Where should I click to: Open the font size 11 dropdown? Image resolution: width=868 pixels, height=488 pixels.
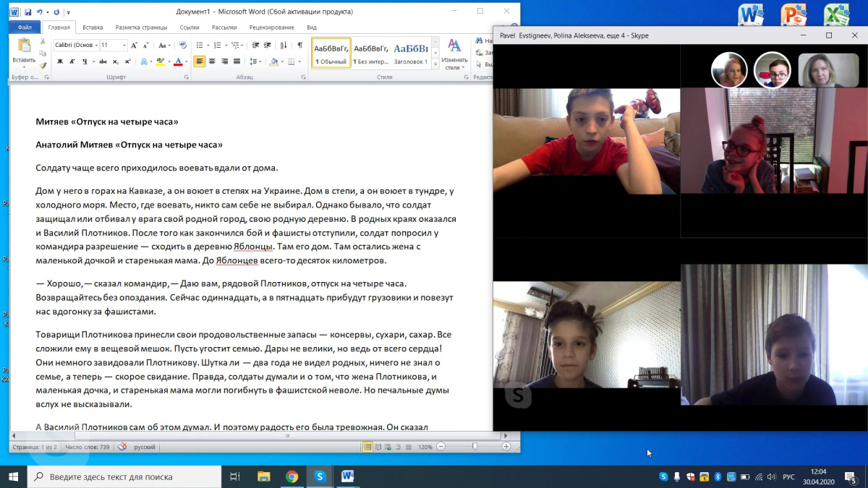(x=124, y=45)
